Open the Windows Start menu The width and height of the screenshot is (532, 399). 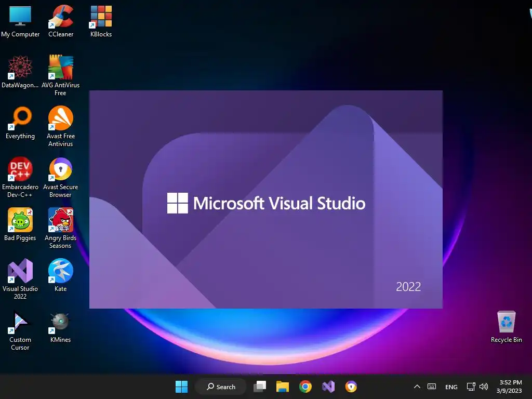(x=181, y=387)
